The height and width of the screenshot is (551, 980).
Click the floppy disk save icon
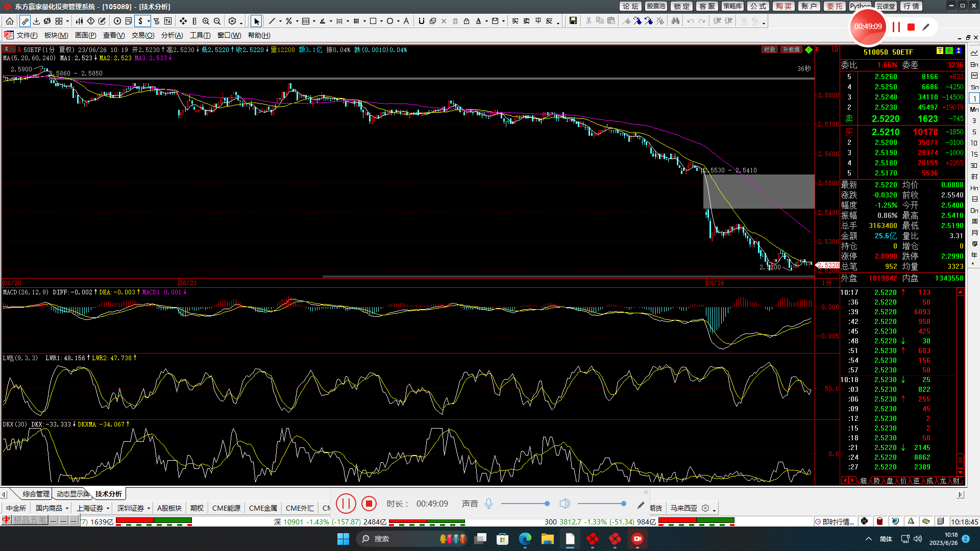tap(573, 21)
